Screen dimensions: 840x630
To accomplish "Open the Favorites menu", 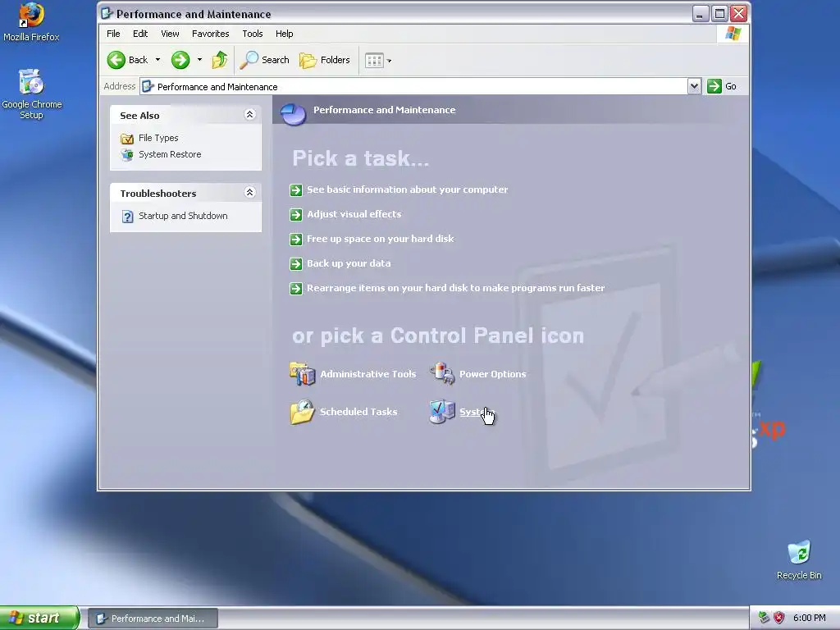I will [211, 34].
